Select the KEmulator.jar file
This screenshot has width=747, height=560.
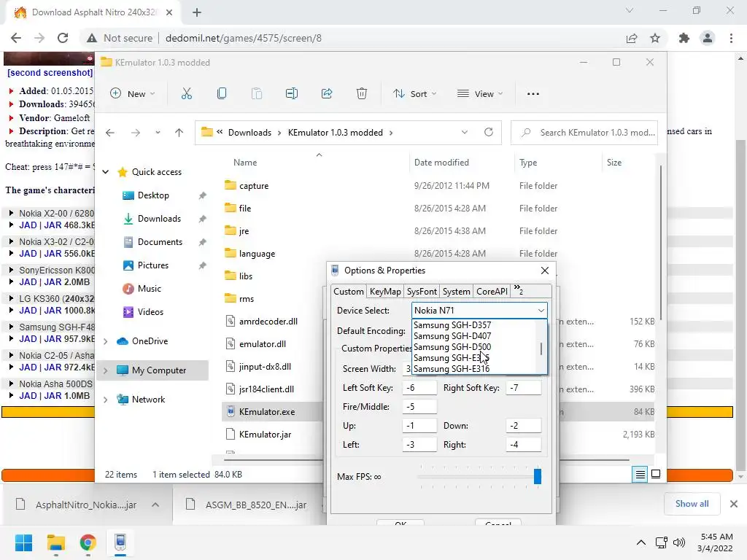[265, 435]
